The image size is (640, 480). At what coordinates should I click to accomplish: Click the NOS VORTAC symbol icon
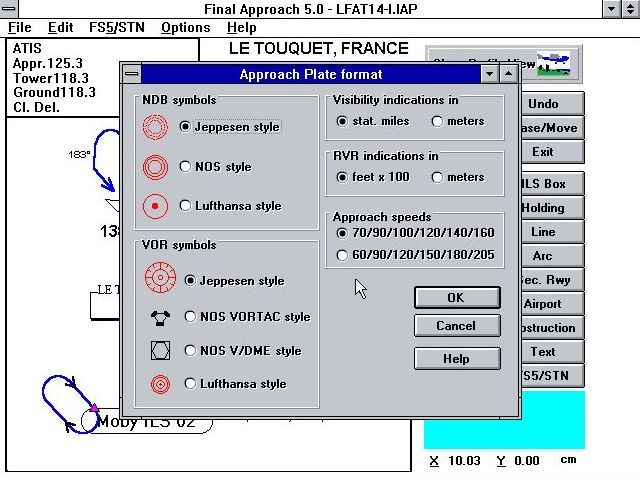click(160, 318)
